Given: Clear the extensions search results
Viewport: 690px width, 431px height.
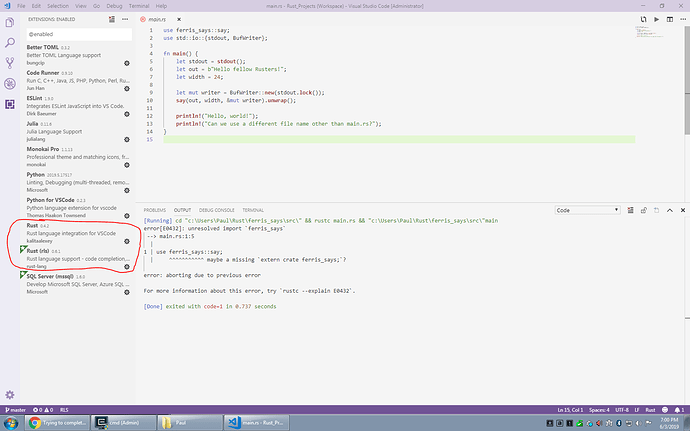Looking at the screenshot, I should click(112, 19).
